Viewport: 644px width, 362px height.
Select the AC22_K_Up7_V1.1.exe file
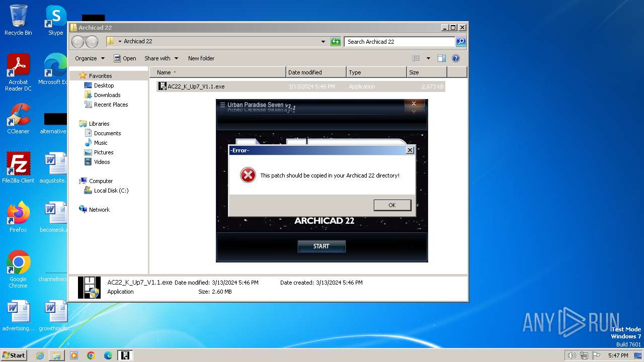(301, 86)
